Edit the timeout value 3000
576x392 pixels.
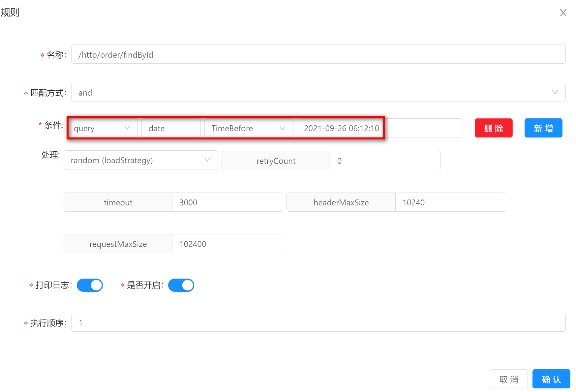coord(227,202)
